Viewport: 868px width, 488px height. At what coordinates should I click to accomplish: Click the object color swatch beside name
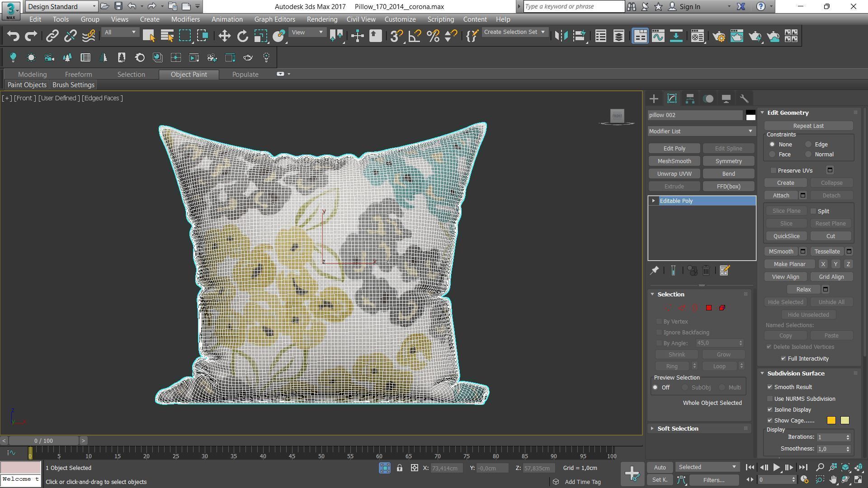(x=750, y=115)
